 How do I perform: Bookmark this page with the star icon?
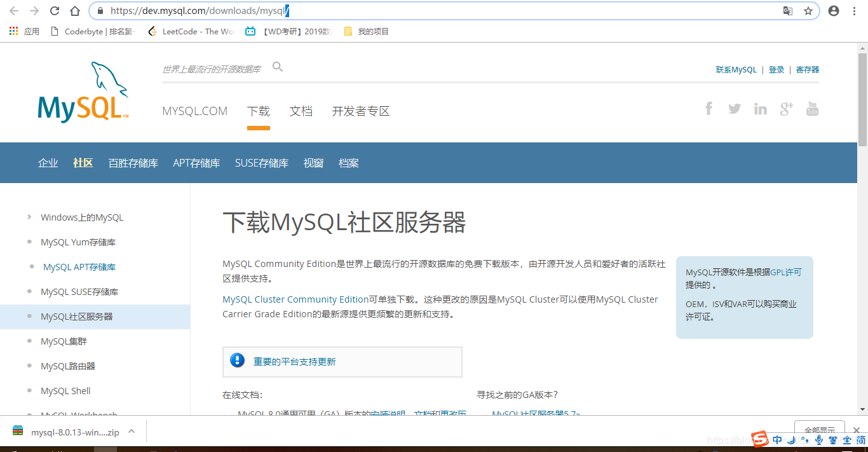point(808,11)
